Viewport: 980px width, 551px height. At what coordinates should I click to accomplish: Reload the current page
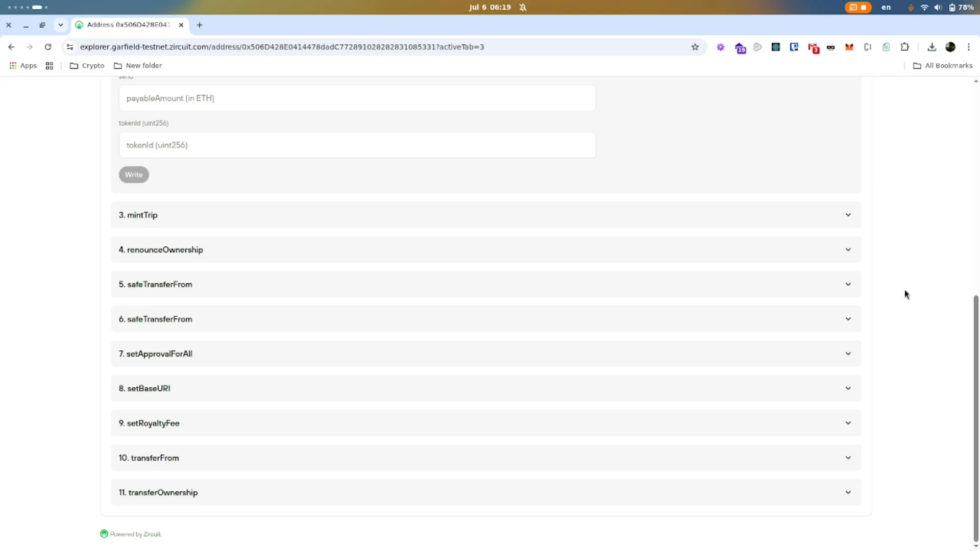coord(48,47)
